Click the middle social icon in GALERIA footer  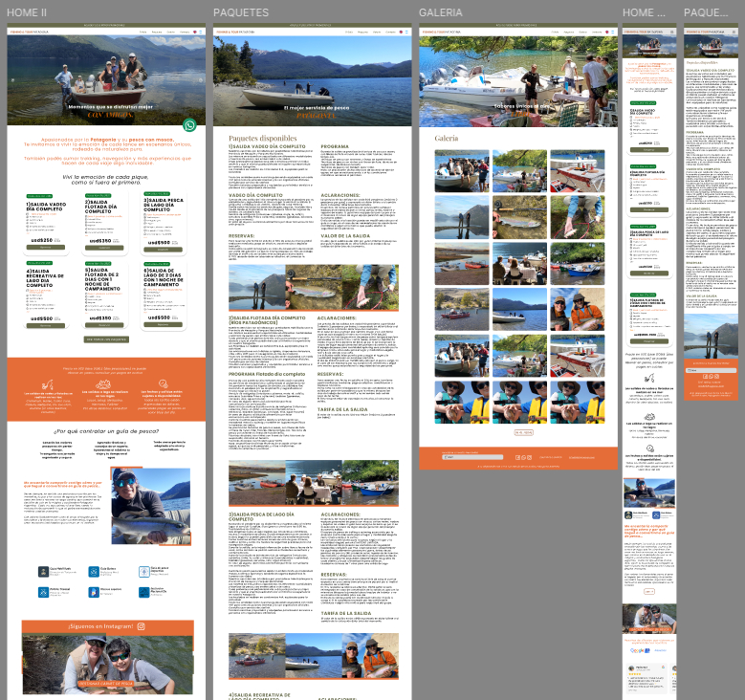point(523,457)
